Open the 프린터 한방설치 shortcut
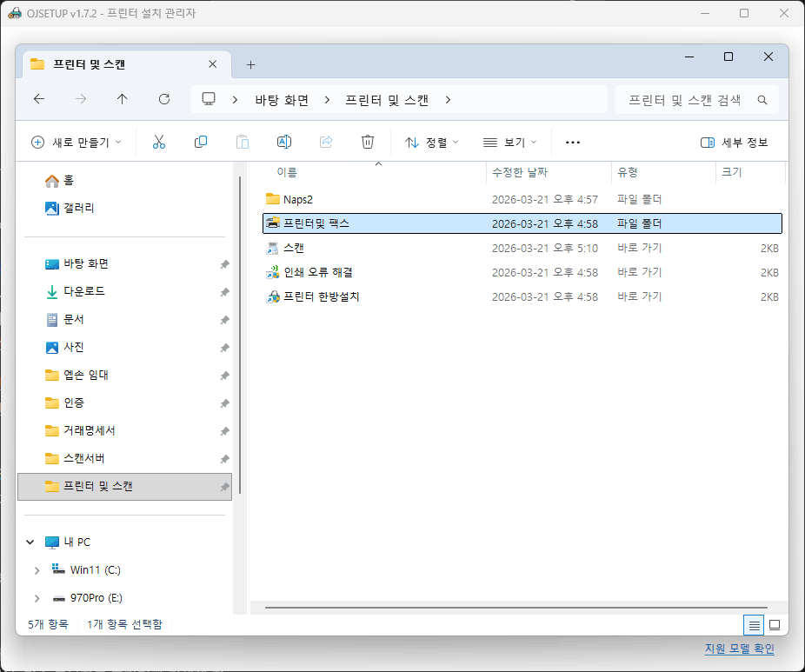The width and height of the screenshot is (805, 672). [x=321, y=296]
